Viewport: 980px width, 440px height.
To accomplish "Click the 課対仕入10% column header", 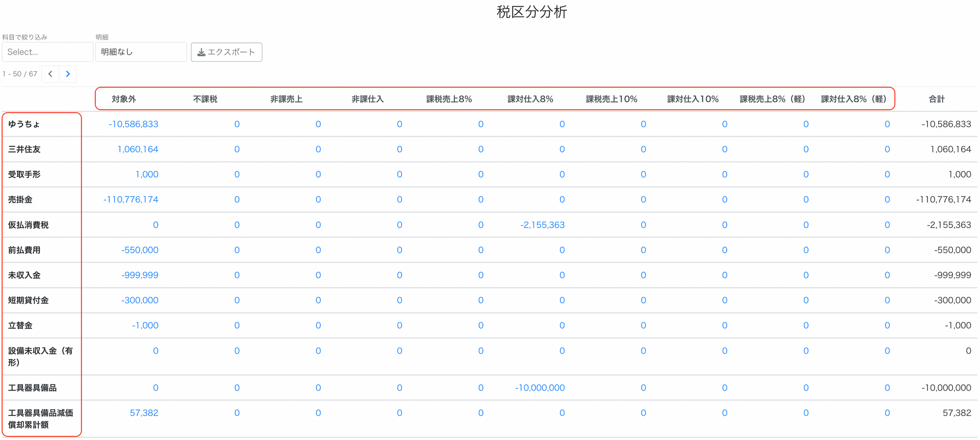I will point(693,99).
